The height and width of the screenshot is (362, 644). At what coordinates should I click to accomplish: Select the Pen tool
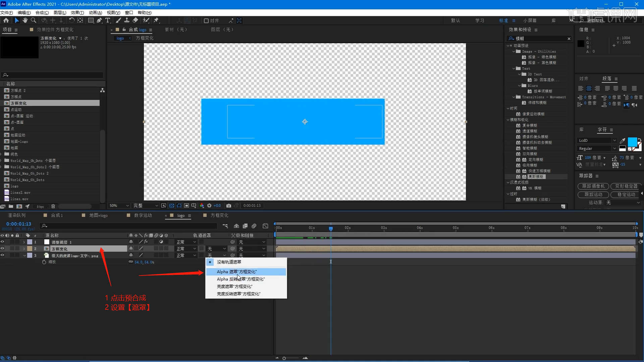[x=99, y=20]
